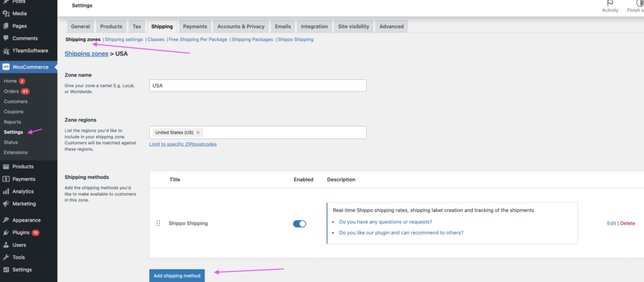Open the Marketing megaphone icon
Image resolution: width=644 pixels, height=282 pixels.
pyautogui.click(x=6, y=204)
